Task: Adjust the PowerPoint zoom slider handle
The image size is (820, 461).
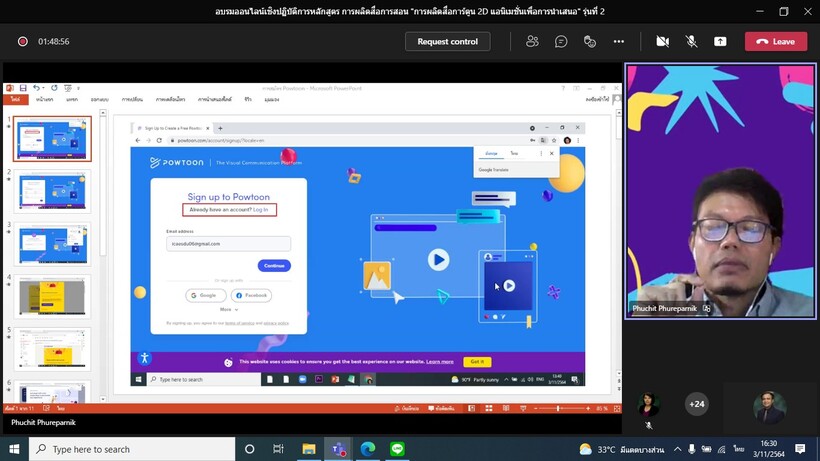Action: pos(559,408)
